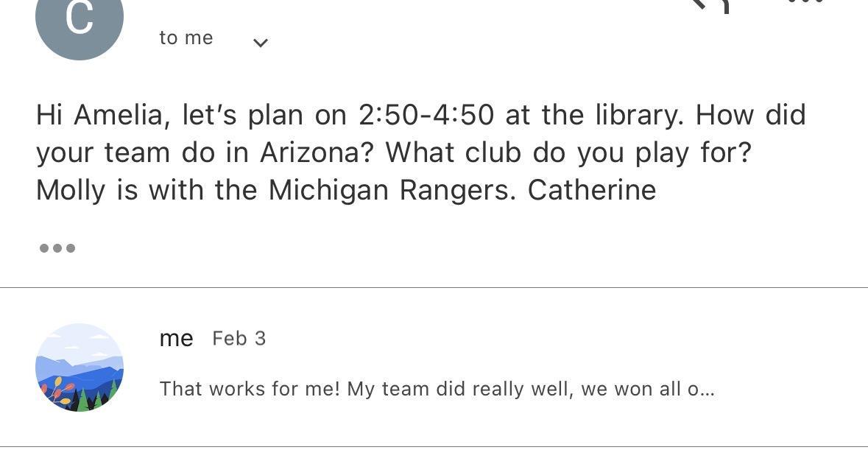Tap the mountain landscape profile avatar

[80, 367]
